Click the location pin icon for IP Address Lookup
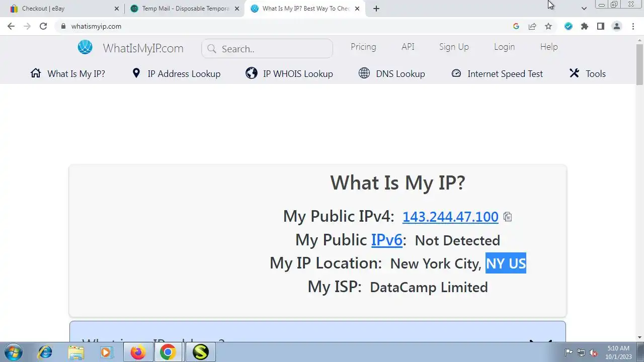This screenshot has width=644, height=362. pos(136,73)
